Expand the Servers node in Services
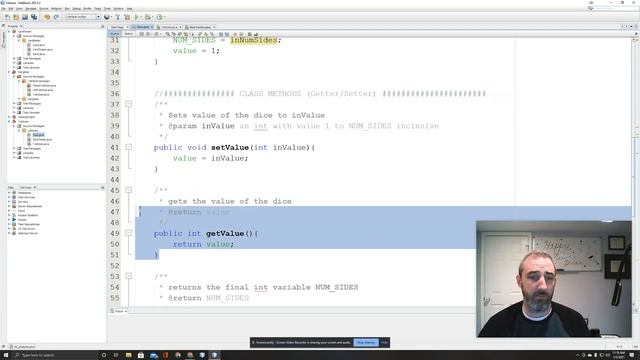 9,202
